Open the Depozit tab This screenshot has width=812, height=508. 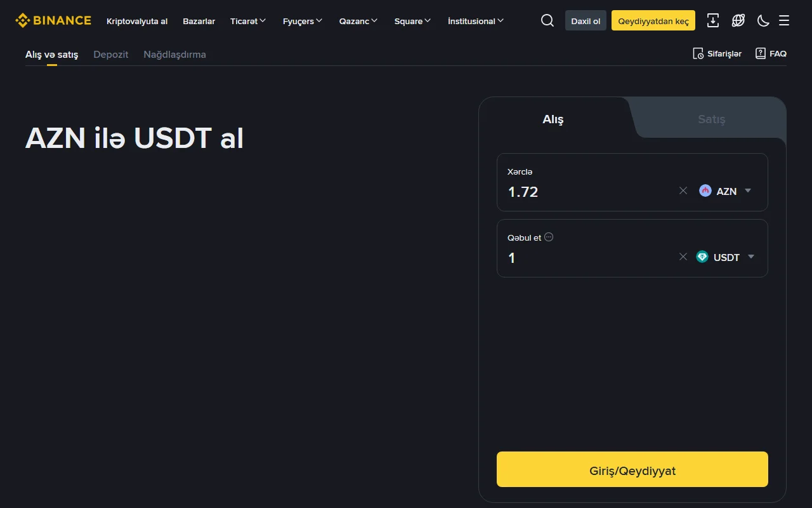coord(111,55)
